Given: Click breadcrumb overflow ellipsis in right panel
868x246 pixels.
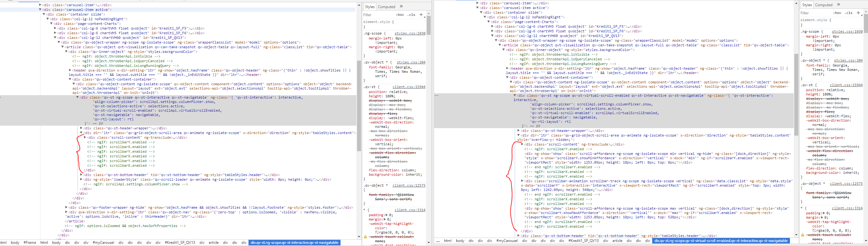Looking at the screenshot, I should (x=438, y=241).
